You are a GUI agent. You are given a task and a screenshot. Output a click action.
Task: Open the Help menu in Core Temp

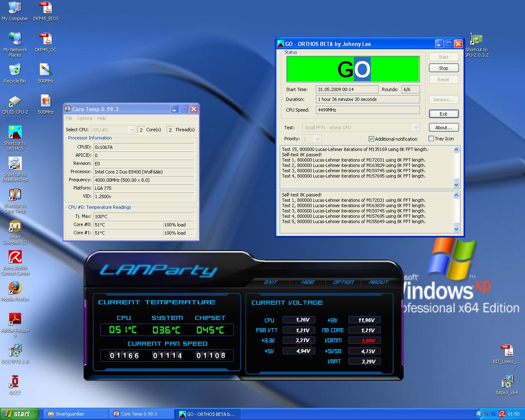101,118
